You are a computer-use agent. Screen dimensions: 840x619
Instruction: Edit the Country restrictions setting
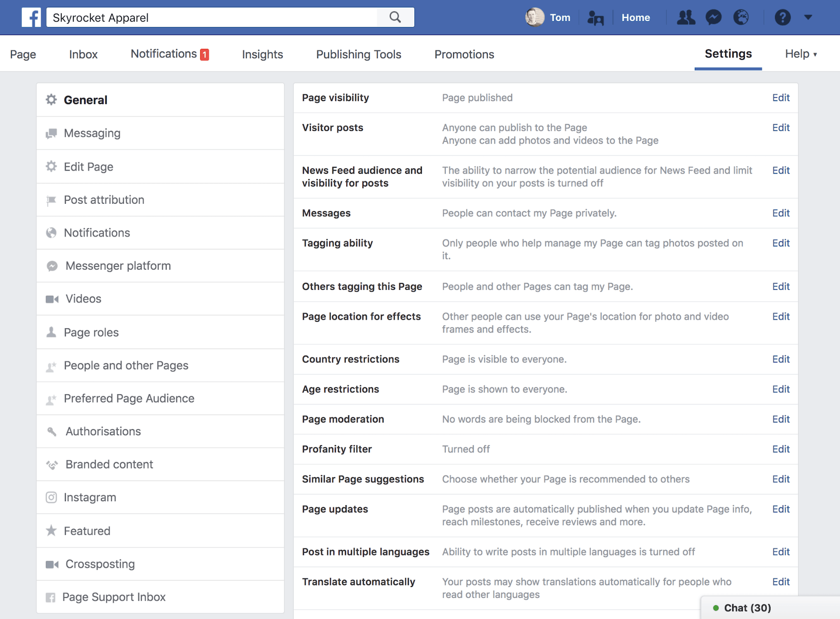tap(781, 359)
